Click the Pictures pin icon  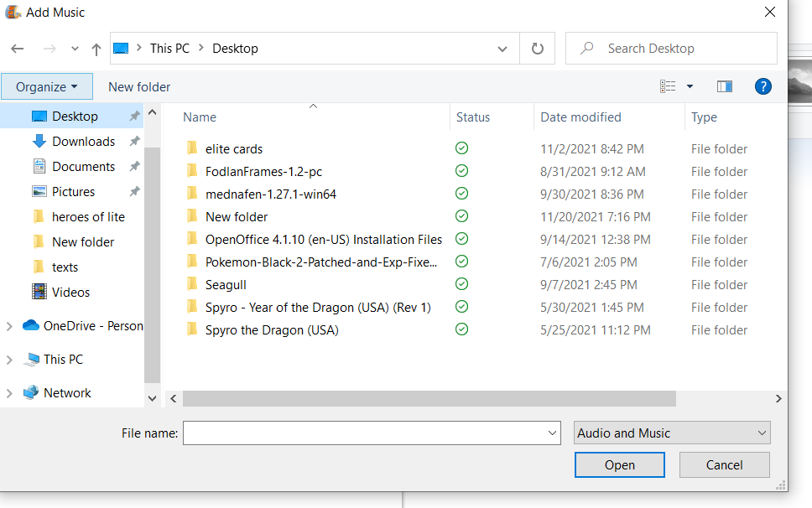click(135, 191)
